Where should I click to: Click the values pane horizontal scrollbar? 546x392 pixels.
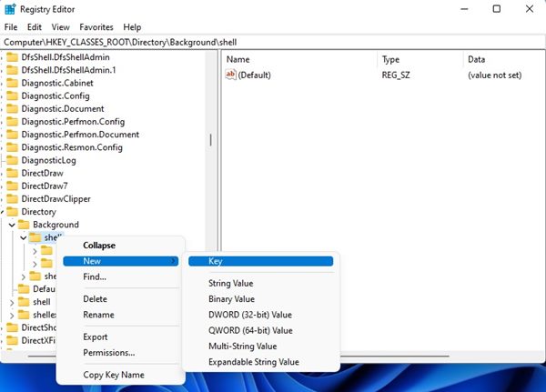point(395,357)
